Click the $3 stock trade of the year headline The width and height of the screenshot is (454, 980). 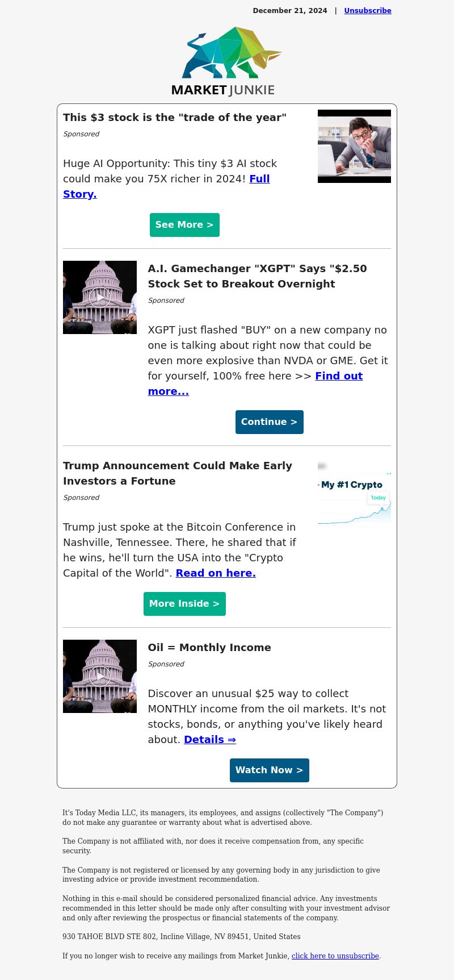pyautogui.click(x=175, y=118)
